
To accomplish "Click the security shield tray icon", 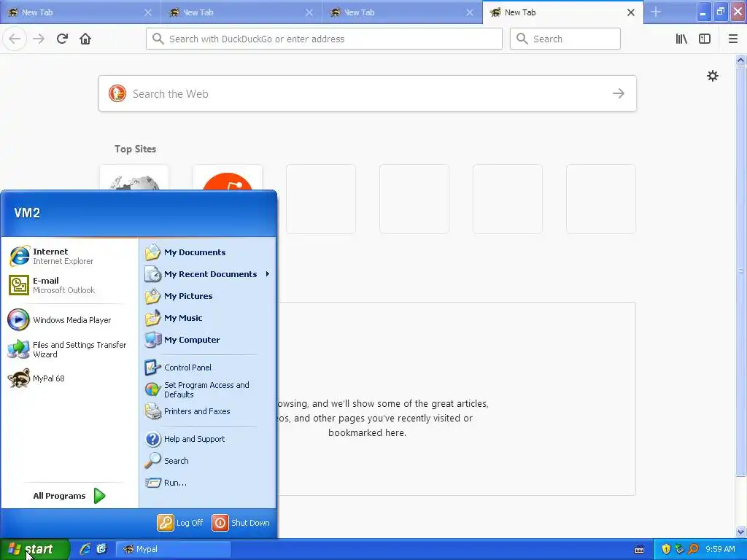I will click(x=666, y=549).
